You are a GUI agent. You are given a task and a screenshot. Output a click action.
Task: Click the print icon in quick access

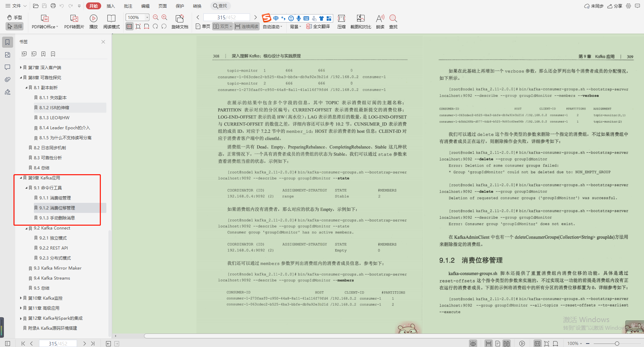pos(53,6)
